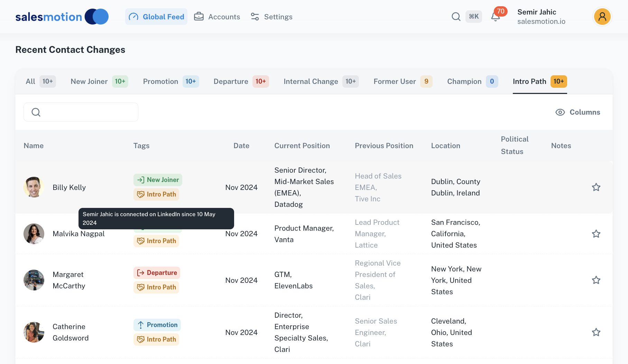
Task: Click the Notes column header
Action: tap(561, 146)
